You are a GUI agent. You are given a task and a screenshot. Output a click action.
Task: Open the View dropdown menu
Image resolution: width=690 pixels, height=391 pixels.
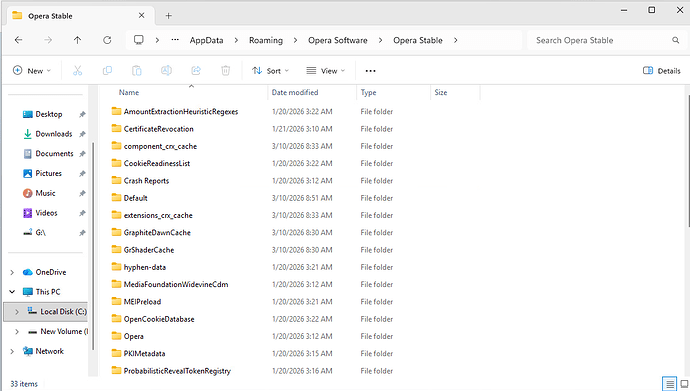point(326,70)
